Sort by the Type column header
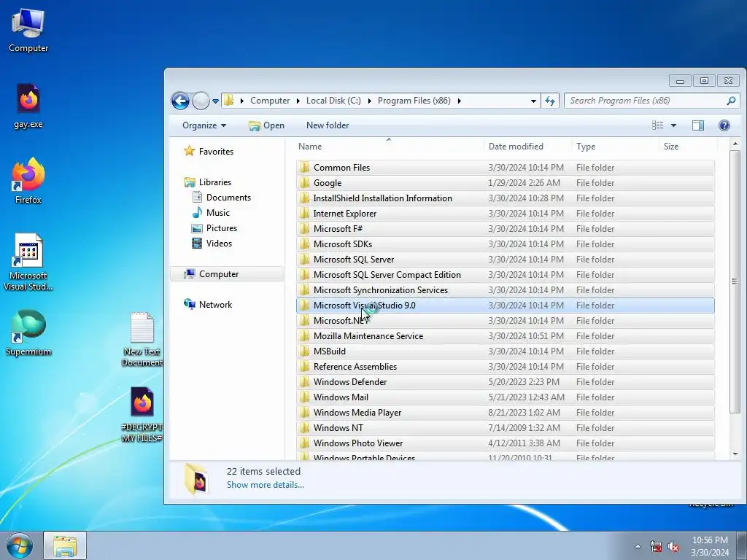The height and width of the screenshot is (560, 747). pos(615,147)
